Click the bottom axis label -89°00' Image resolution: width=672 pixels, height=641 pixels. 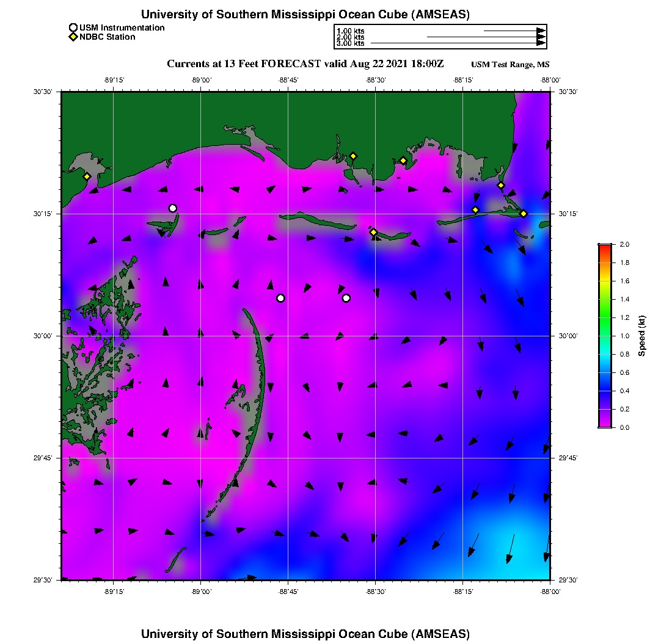click(x=202, y=592)
